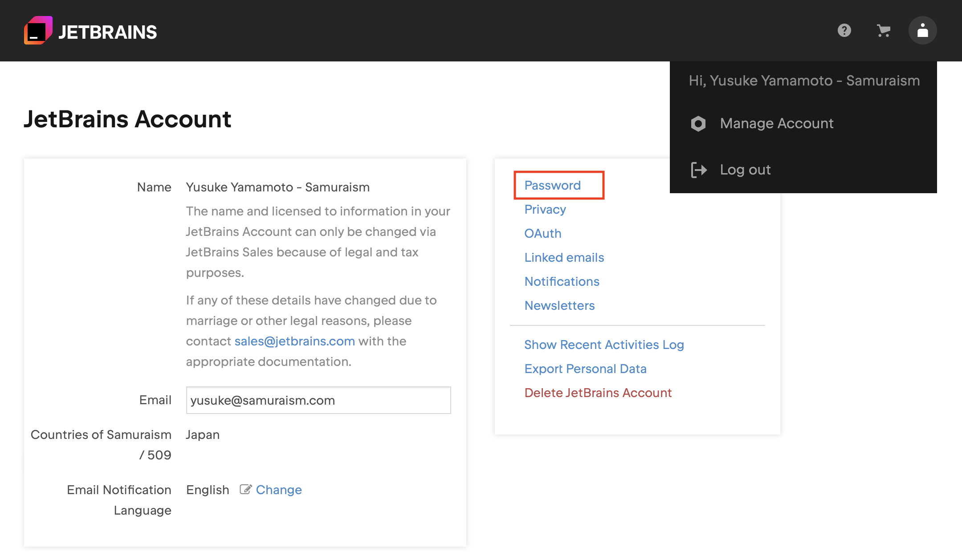Choose Log out from the user menu
962x560 pixels.
click(x=745, y=170)
